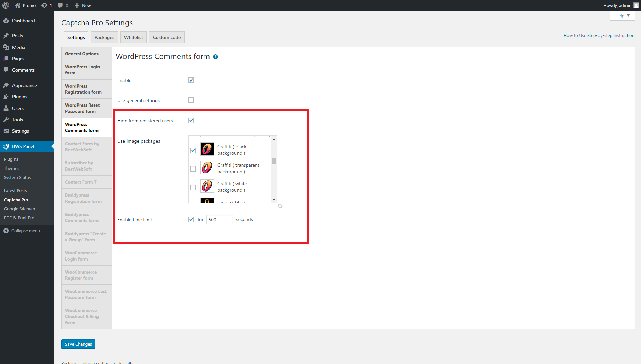Screen dimensions: 641x364
Task: Open Buddypress Registration form section
Action: click(87, 198)
